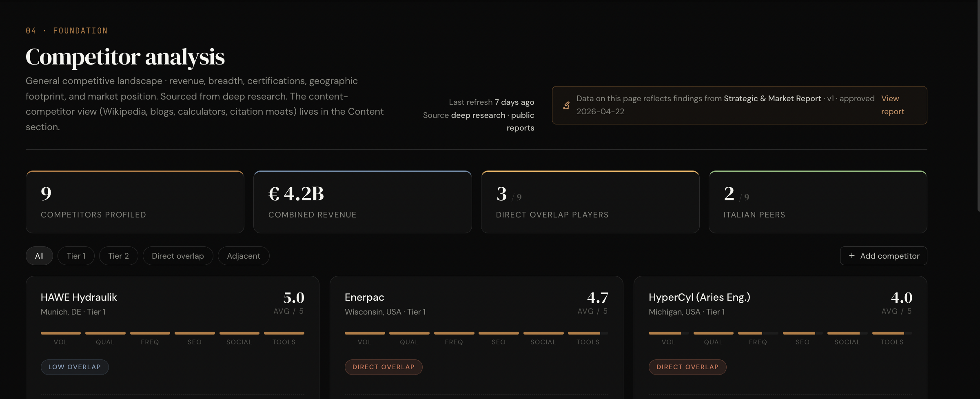980x399 pixels.
Task: Filter competitors by Tier 2
Action: click(118, 256)
